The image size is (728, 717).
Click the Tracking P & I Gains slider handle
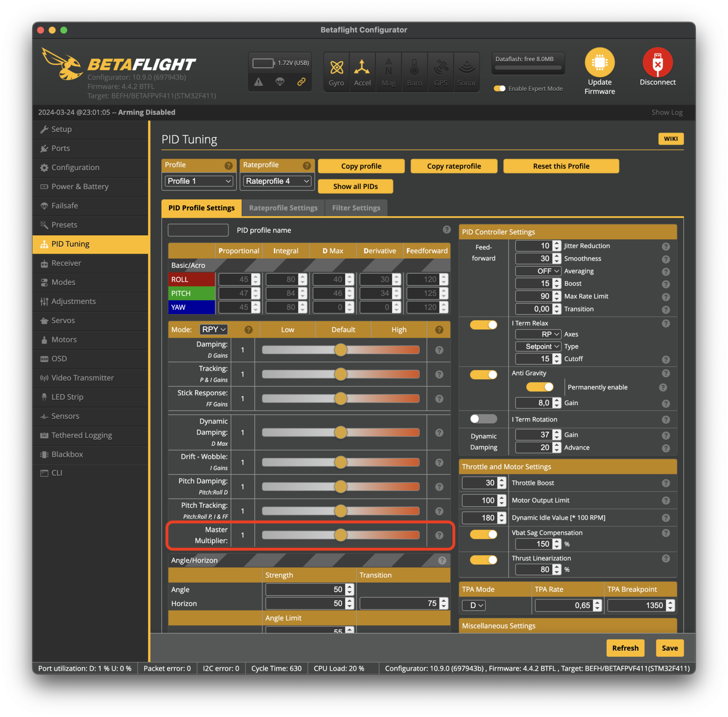340,374
